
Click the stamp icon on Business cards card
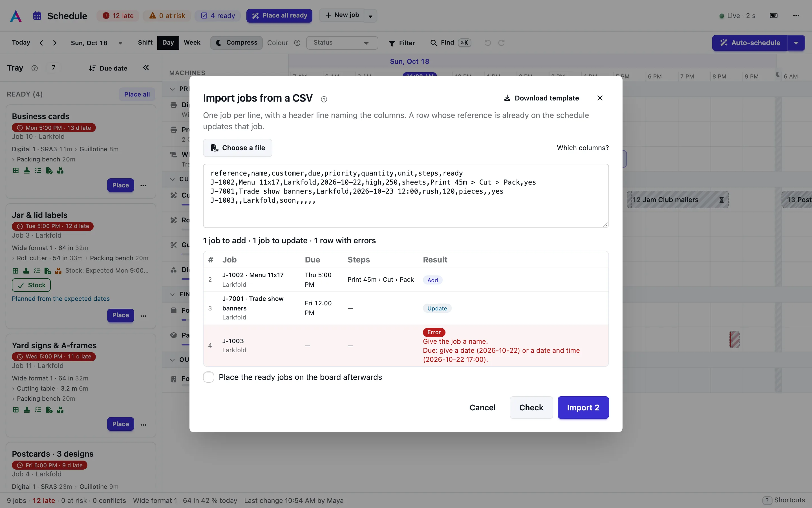[x=27, y=171]
